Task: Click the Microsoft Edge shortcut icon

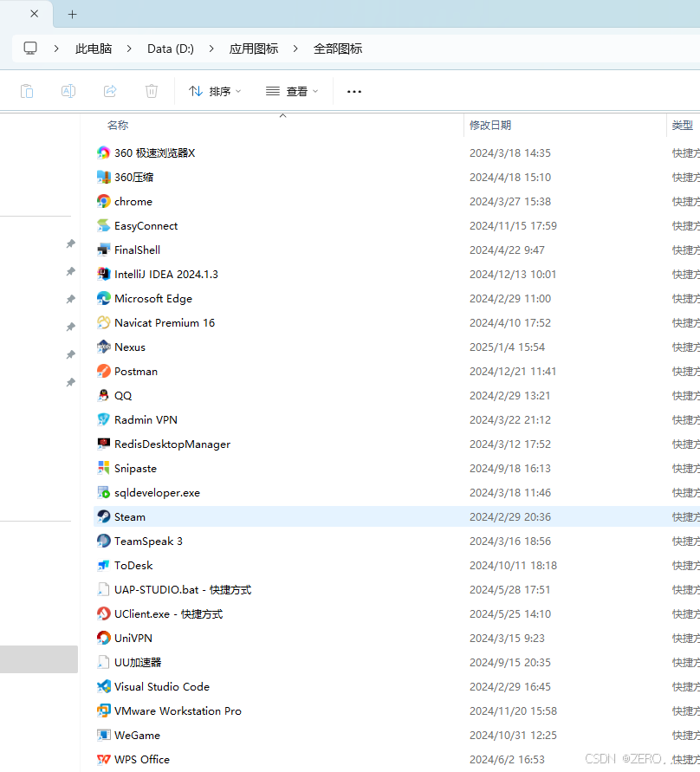Action: click(x=103, y=298)
